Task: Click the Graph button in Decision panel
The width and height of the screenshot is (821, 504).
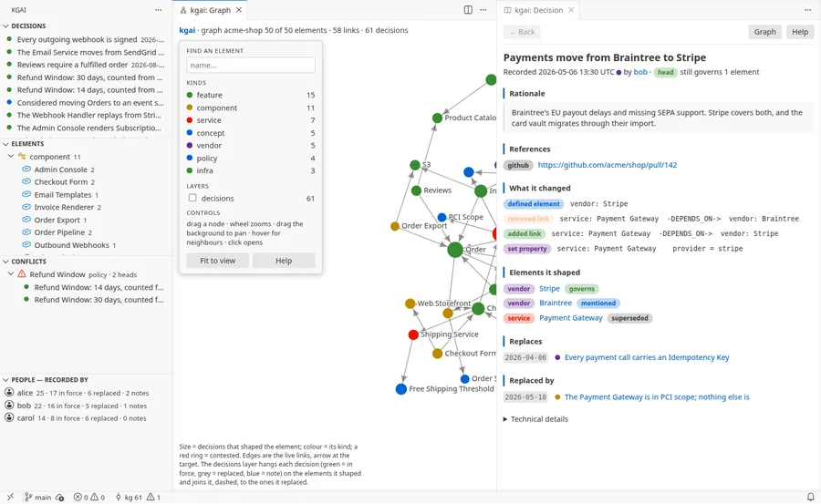Action: tap(765, 32)
